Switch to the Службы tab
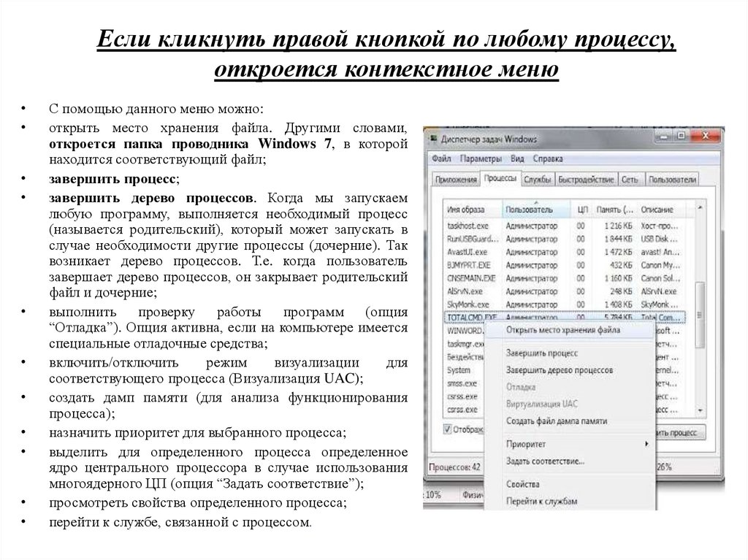The height and width of the screenshot is (560, 748). pyautogui.click(x=537, y=180)
